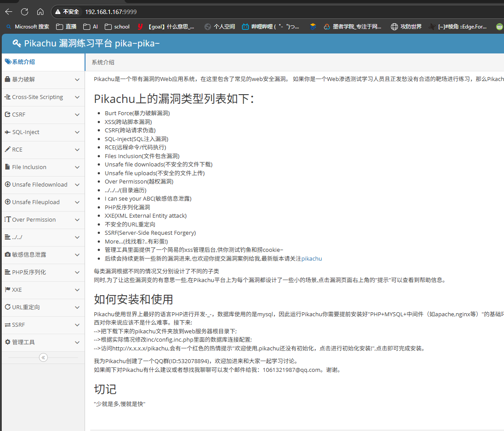Expand the Unsafe Fileupload chevron
504x431 pixels.
[x=77, y=202]
